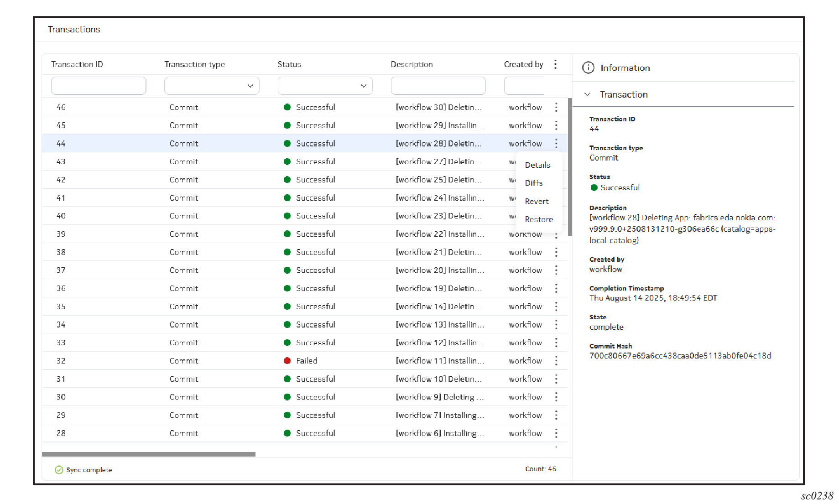Open row actions for transaction 29
Viewport: 839px width, 504px height.
point(556,415)
